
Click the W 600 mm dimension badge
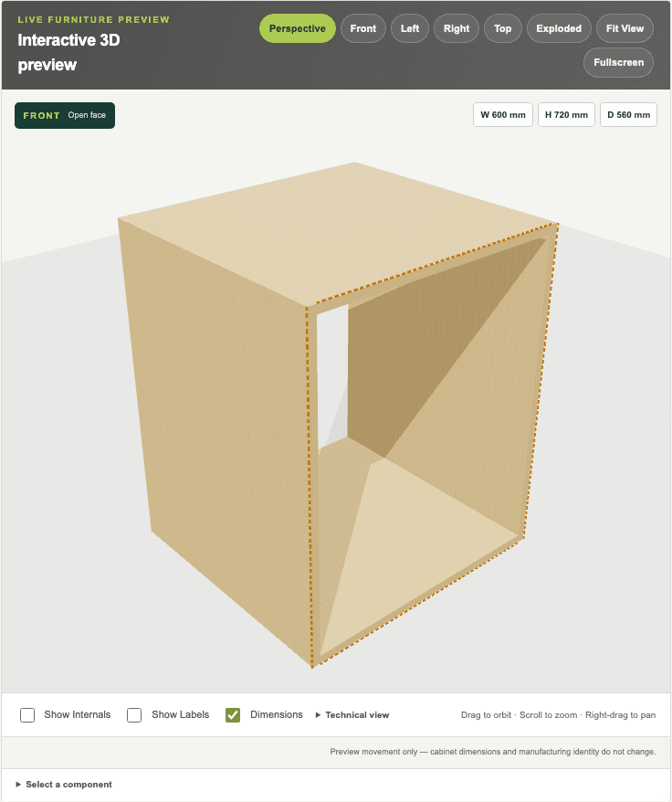[503, 114]
